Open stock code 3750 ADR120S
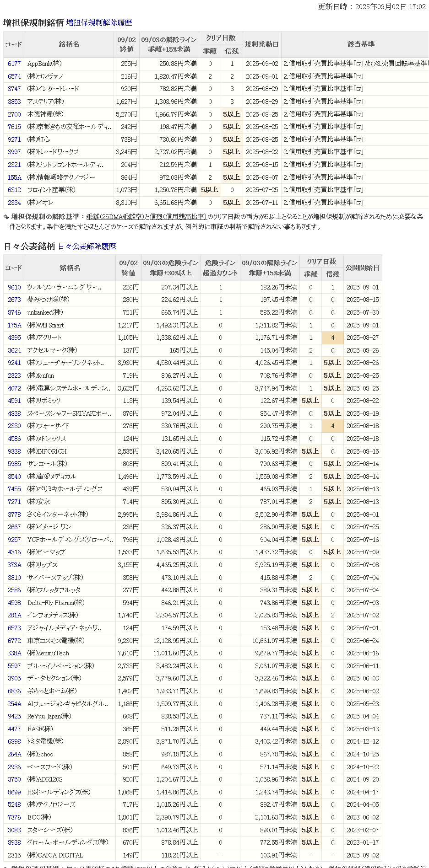The image size is (429, 868). tap(14, 779)
